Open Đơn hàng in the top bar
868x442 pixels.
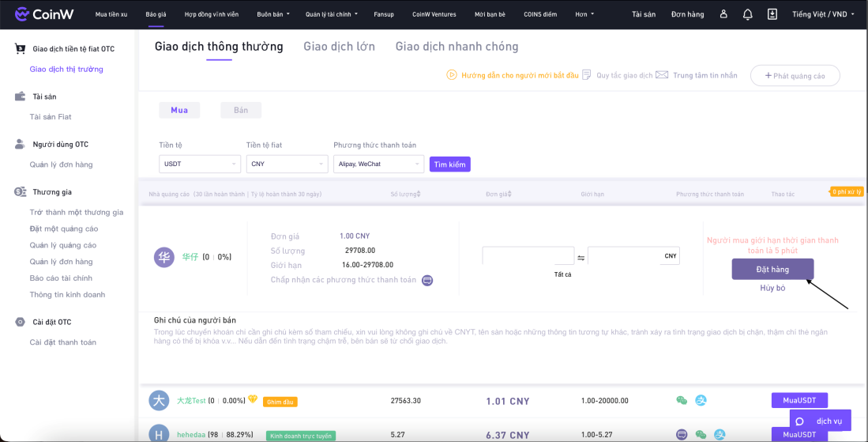pyautogui.click(x=688, y=14)
